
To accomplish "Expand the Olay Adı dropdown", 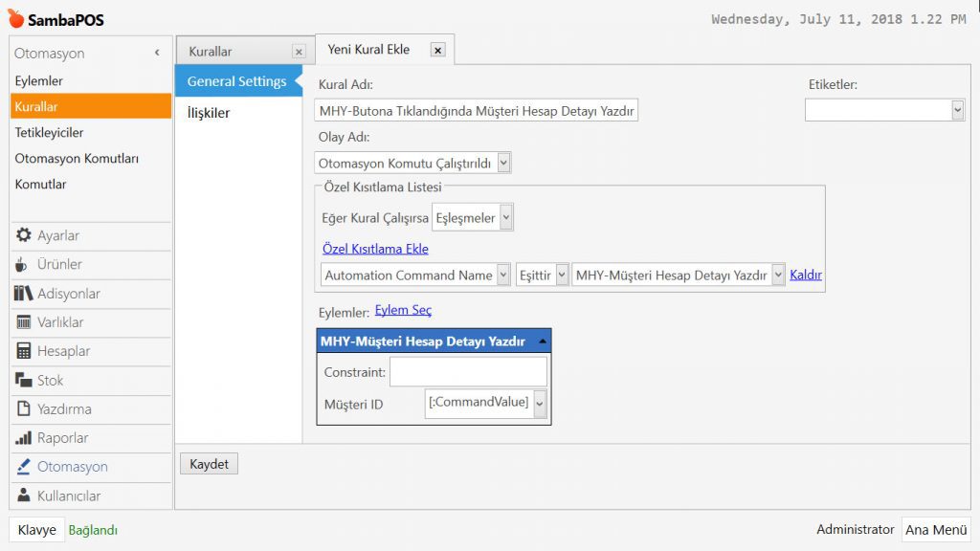I will (x=503, y=164).
